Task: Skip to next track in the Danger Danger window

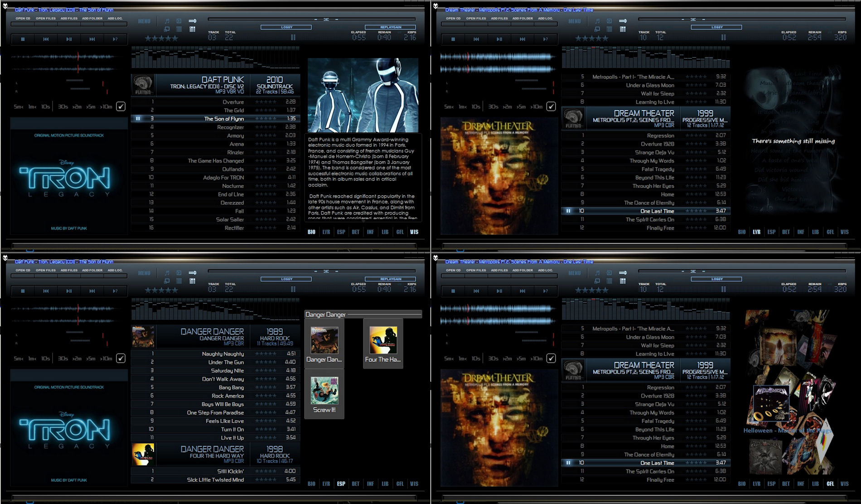Action: coord(92,291)
